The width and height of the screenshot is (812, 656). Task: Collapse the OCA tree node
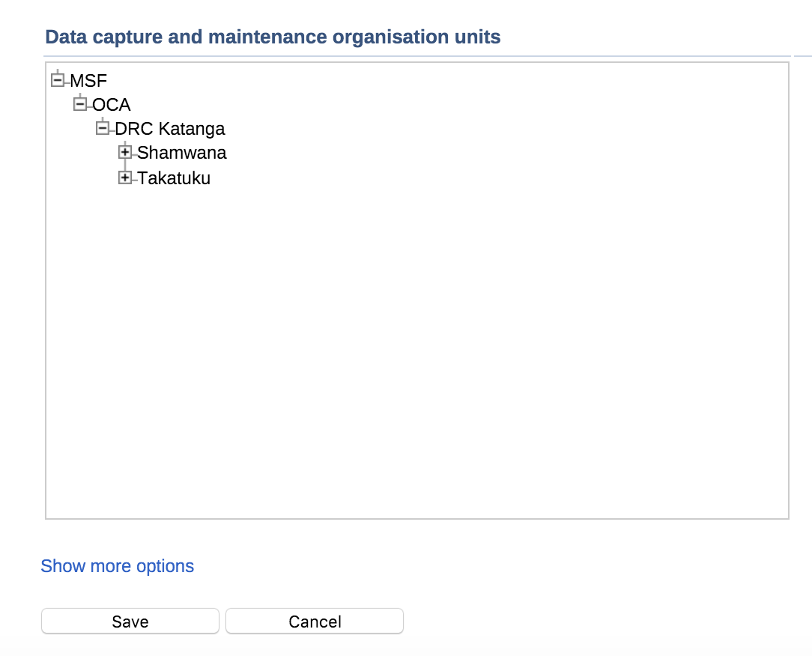[x=79, y=104]
